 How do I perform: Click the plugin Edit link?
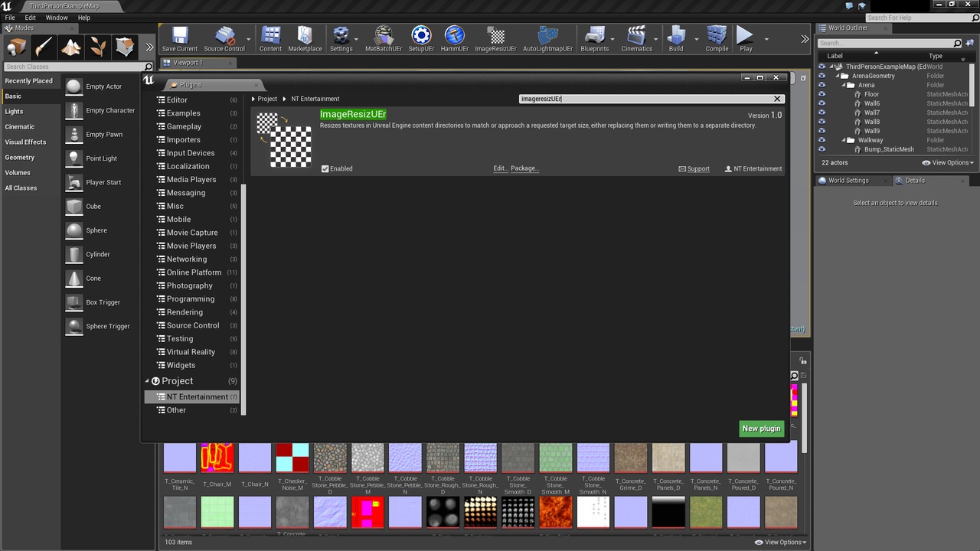click(500, 168)
